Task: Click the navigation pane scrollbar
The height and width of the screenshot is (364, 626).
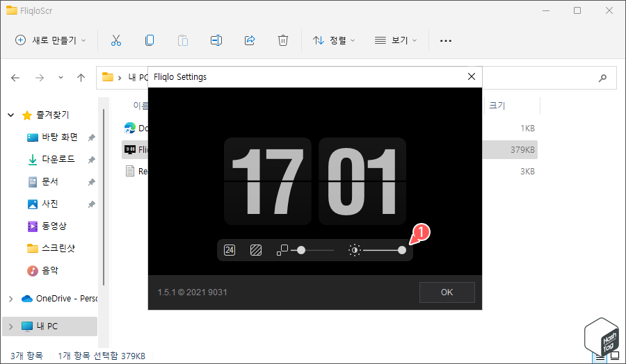Action: [x=104, y=197]
